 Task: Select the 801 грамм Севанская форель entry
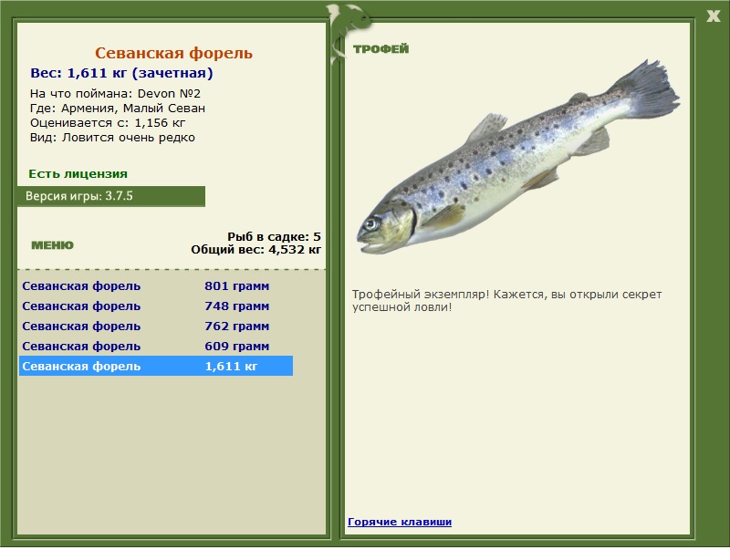pos(156,285)
